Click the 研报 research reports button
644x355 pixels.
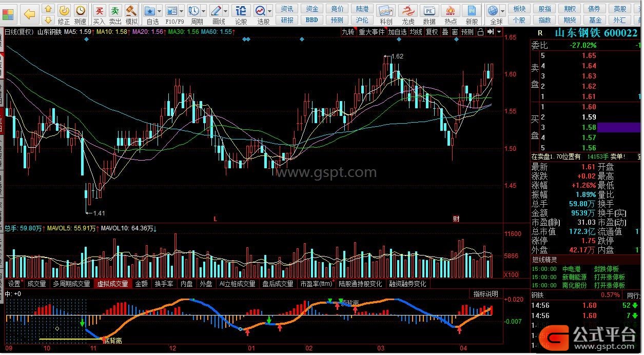287,20
